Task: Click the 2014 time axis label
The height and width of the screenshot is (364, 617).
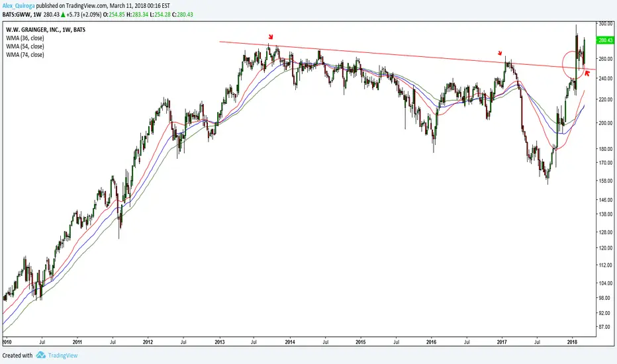Action: coord(290,342)
